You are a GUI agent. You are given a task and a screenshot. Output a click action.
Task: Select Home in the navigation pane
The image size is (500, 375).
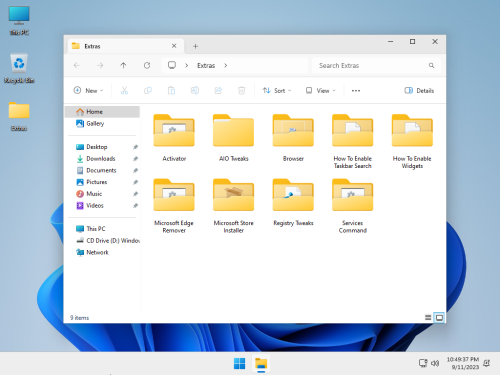click(x=102, y=112)
